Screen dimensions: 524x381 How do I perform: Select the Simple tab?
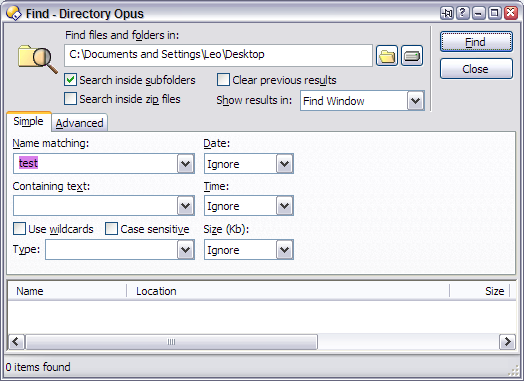click(x=28, y=121)
